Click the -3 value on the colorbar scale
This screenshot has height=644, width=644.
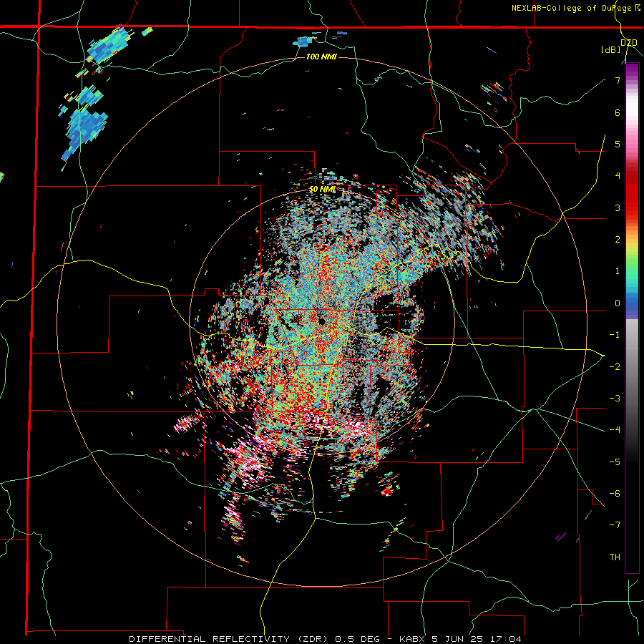tap(615, 399)
